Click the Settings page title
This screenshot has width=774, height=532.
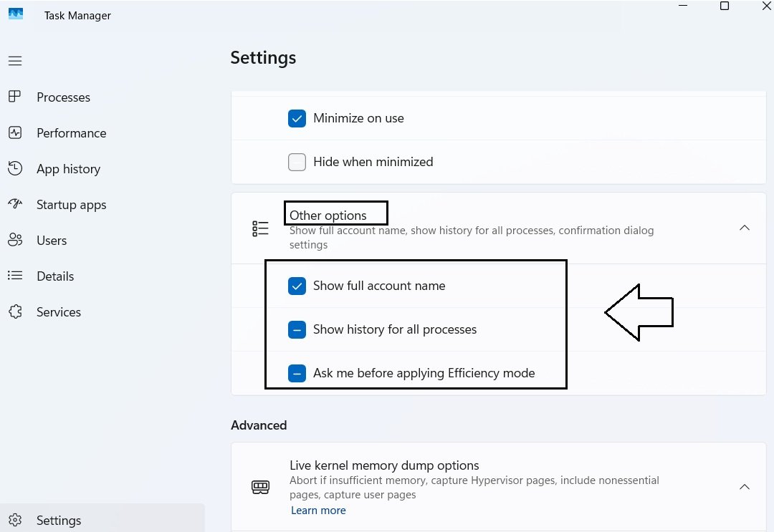click(263, 58)
